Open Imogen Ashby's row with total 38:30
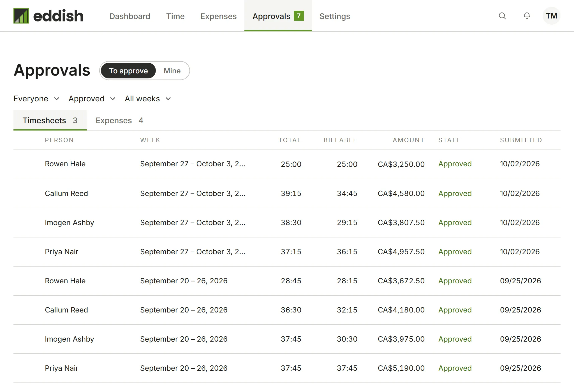 (x=287, y=223)
